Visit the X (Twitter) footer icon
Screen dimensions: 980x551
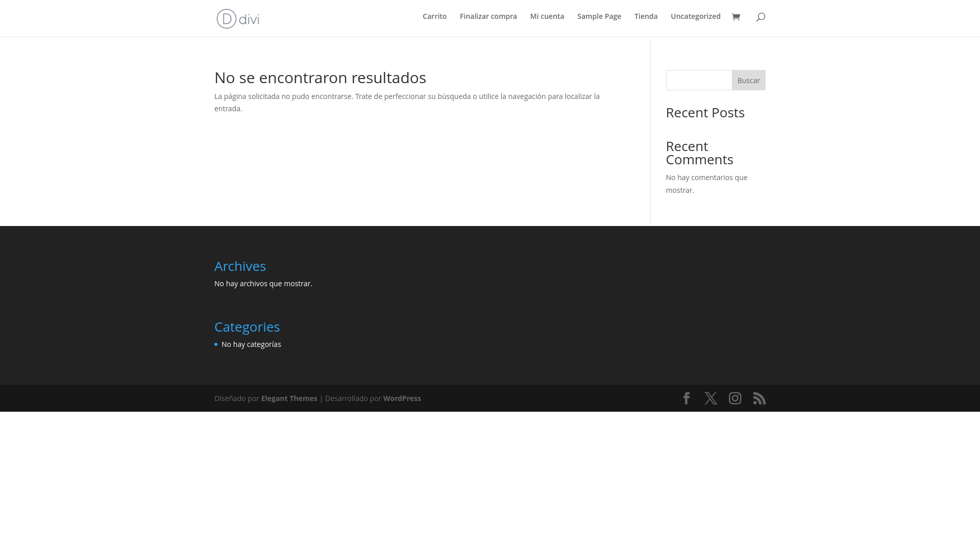point(710,398)
